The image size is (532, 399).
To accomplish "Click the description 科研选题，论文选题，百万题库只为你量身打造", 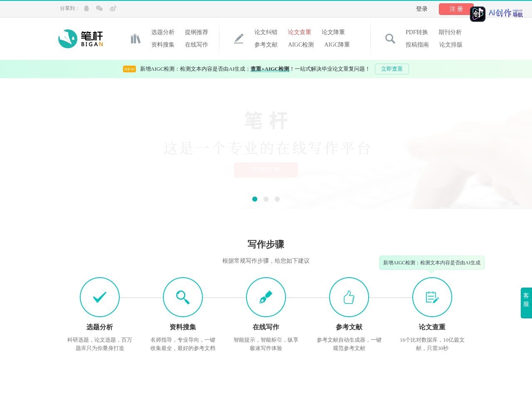I will pos(100,344).
